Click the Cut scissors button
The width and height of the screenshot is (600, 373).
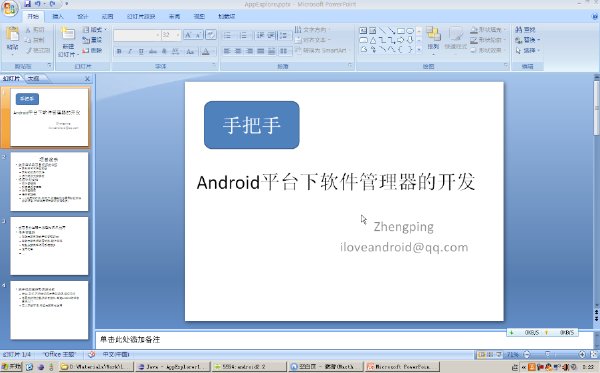coord(35,29)
